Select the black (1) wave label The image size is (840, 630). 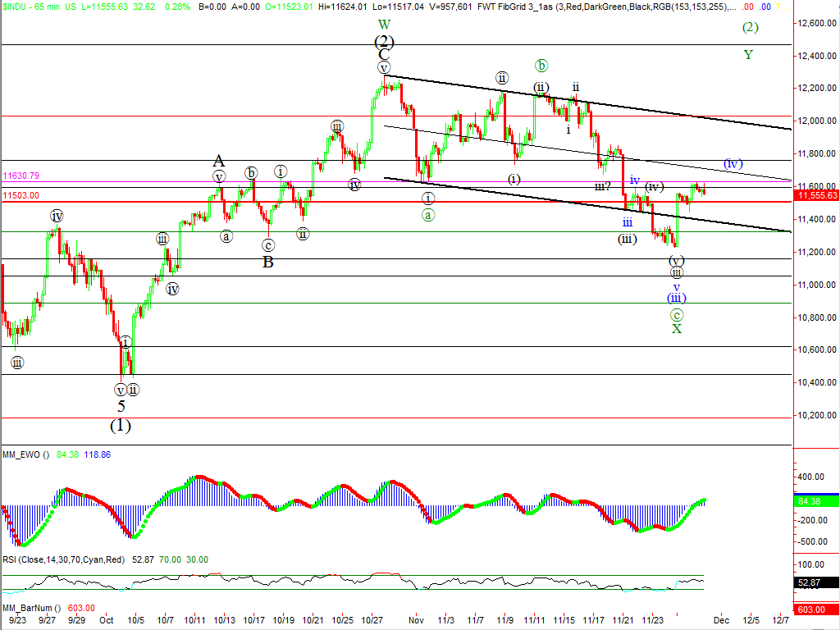[121, 425]
